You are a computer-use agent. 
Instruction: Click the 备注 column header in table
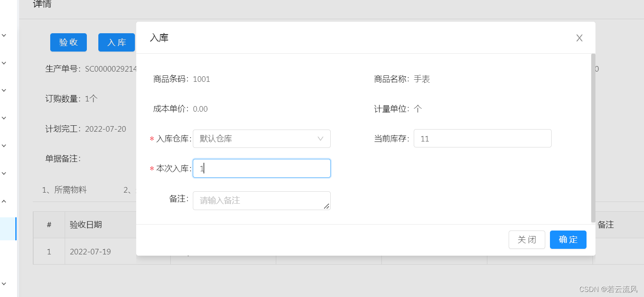pyautogui.click(x=606, y=225)
